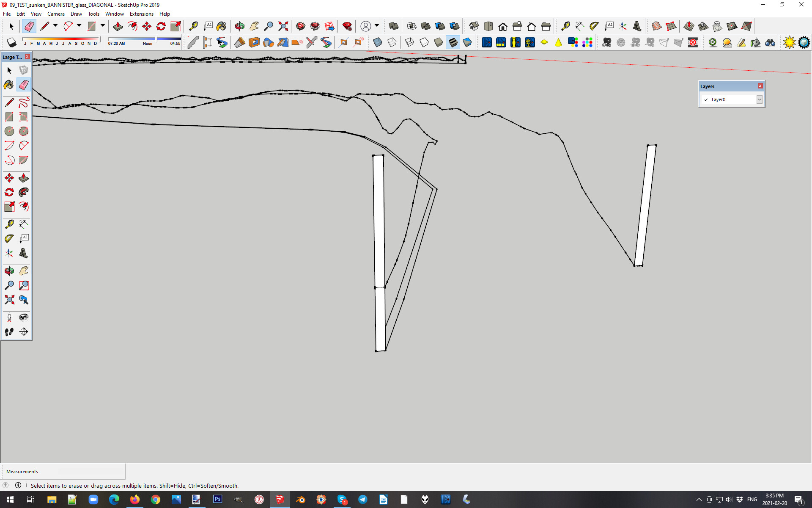Toggle Layer0 visibility checkmark
Screen dimensions: 812x508
click(x=706, y=100)
